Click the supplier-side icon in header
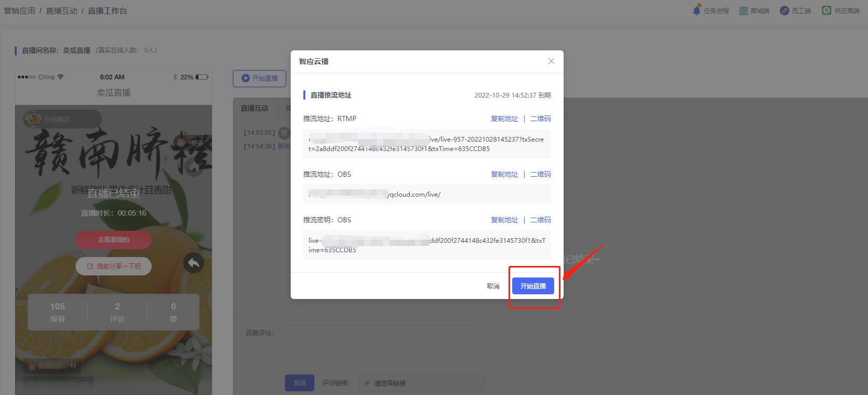Screen dimensions: 868x395 pos(827,10)
